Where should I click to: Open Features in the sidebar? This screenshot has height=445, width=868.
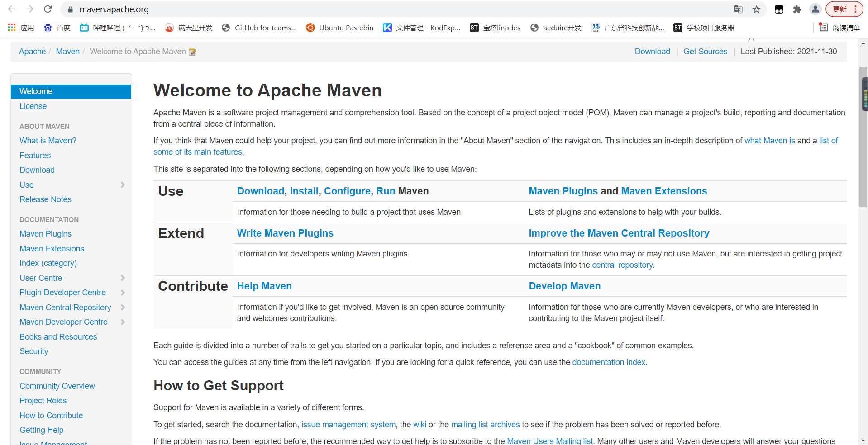pos(35,156)
